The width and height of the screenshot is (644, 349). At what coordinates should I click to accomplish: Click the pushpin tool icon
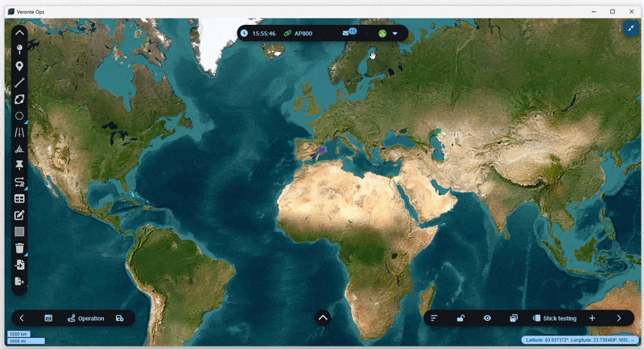click(x=19, y=166)
